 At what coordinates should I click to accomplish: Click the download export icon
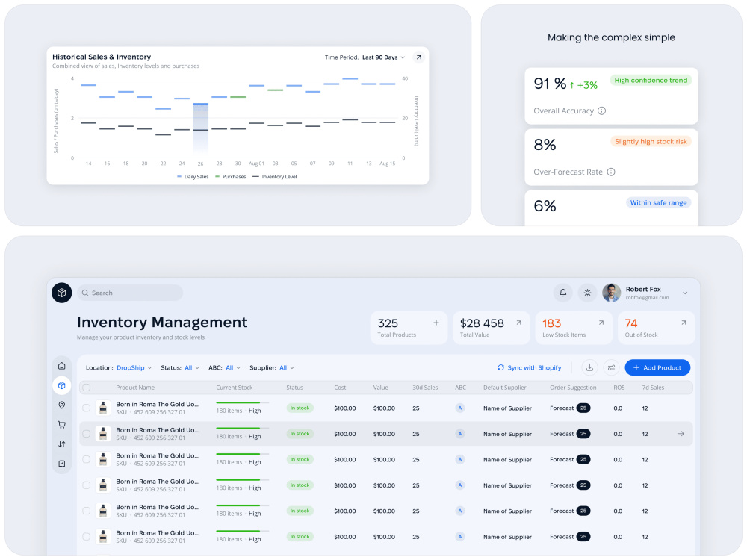point(589,367)
